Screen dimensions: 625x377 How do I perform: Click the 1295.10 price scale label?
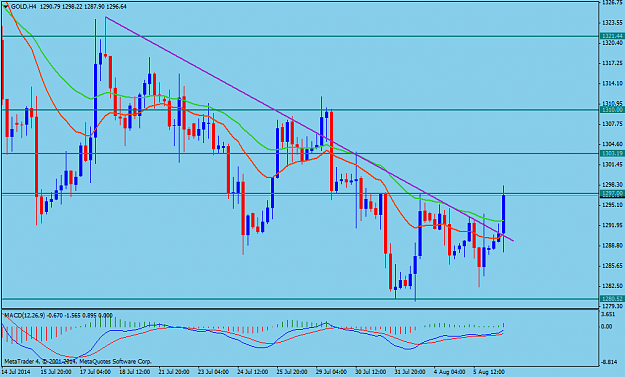point(613,205)
